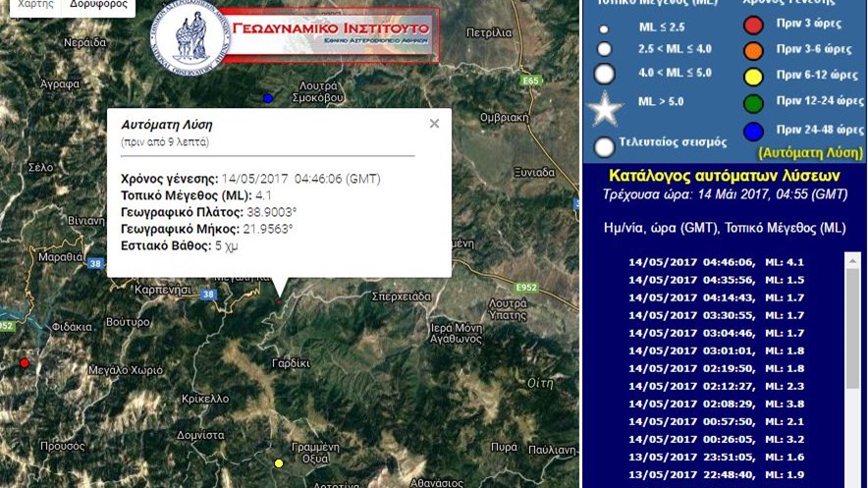Select catalog entry 14/05/2017 02:19:50 ML 1.8
Screen dimensions: 868x488
pos(716,368)
